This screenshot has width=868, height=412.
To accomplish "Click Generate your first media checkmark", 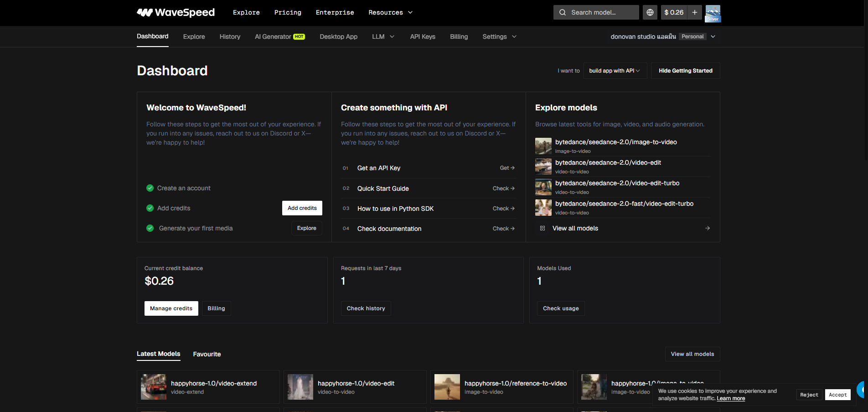I will (x=150, y=228).
